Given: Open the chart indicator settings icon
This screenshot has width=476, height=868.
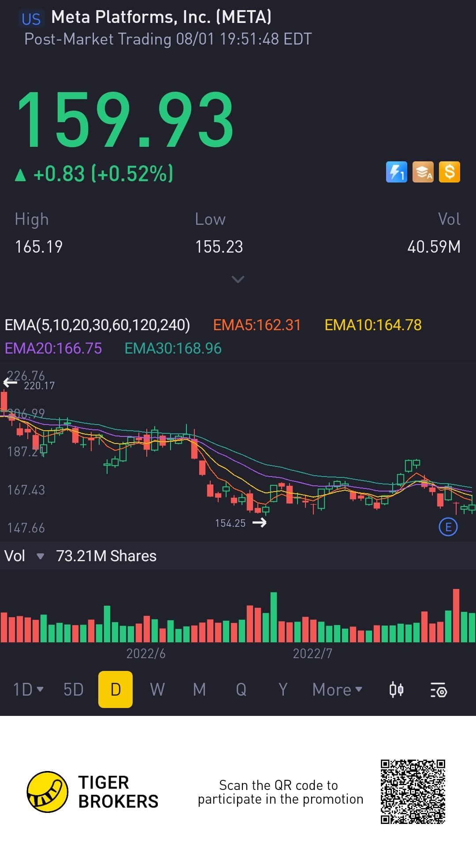Looking at the screenshot, I should [439, 690].
